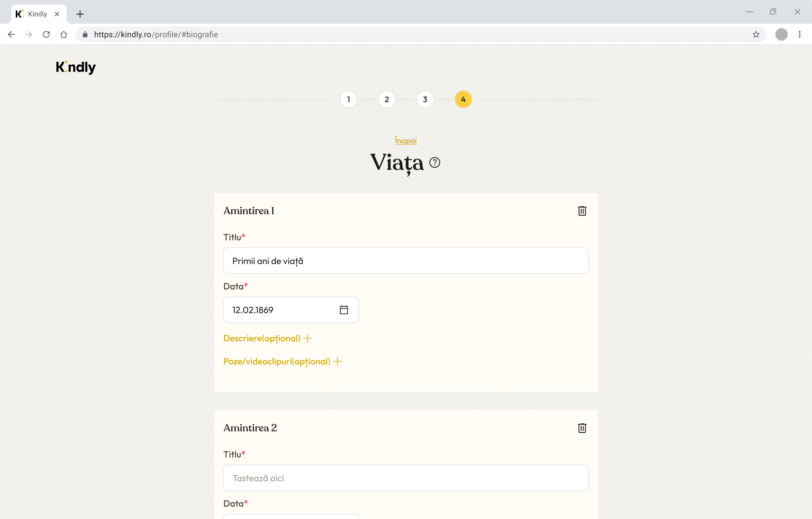The height and width of the screenshot is (519, 812).
Task: Click the Înapoi link
Action: (x=406, y=141)
